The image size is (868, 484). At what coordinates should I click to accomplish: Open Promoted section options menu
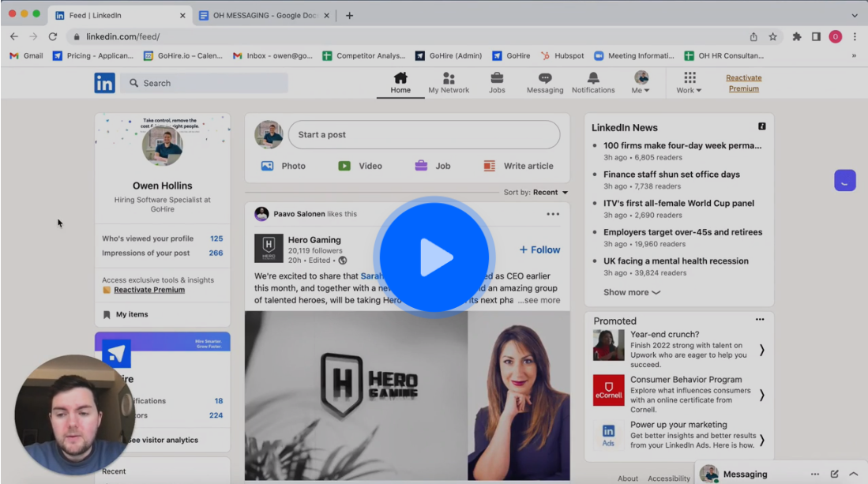click(760, 320)
